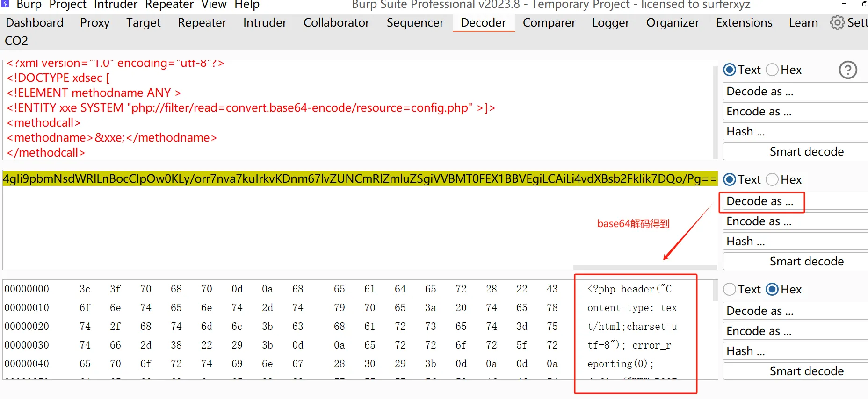This screenshot has width=868, height=399.
Task: Click Smart decode in the third panel
Action: click(x=796, y=371)
